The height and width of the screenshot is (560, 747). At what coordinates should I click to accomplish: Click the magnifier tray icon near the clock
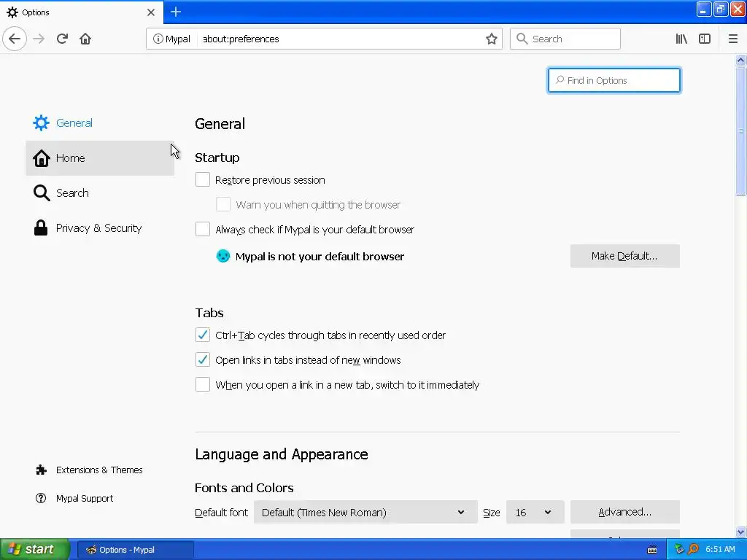pyautogui.click(x=693, y=549)
